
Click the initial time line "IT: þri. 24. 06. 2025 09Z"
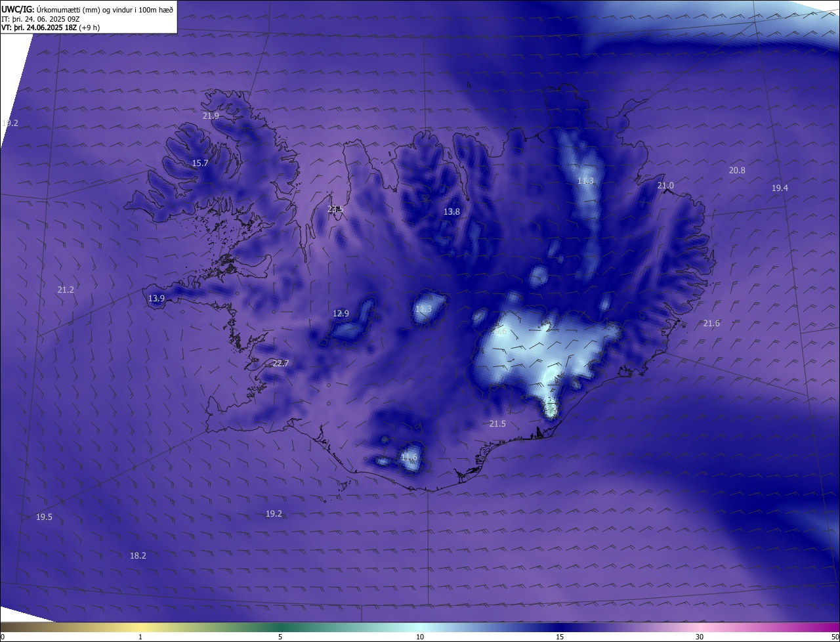coord(41,19)
